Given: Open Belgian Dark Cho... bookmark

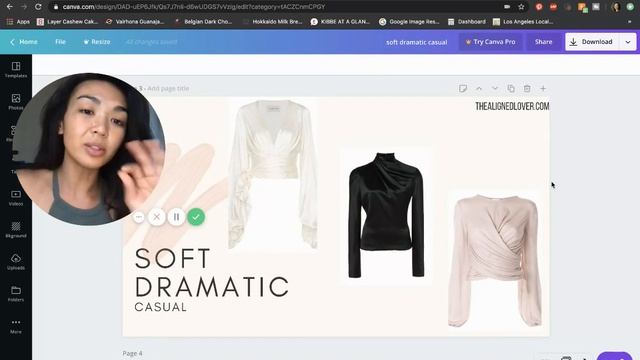Looking at the screenshot, I should 204,22.
